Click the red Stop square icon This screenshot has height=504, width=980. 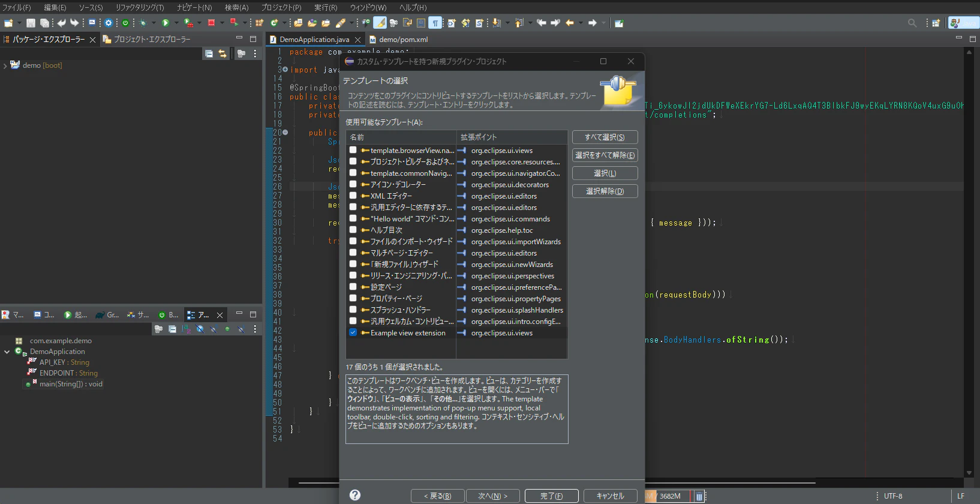[211, 23]
